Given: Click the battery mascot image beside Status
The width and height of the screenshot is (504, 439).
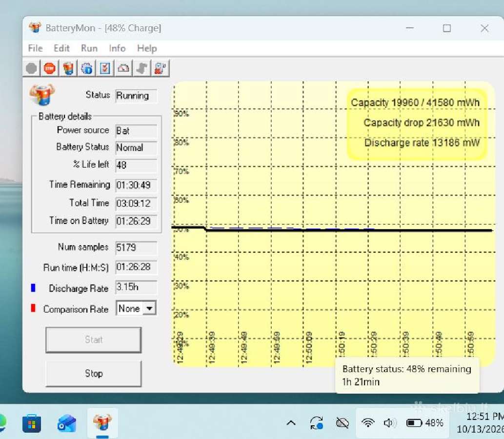Looking at the screenshot, I should (42, 95).
